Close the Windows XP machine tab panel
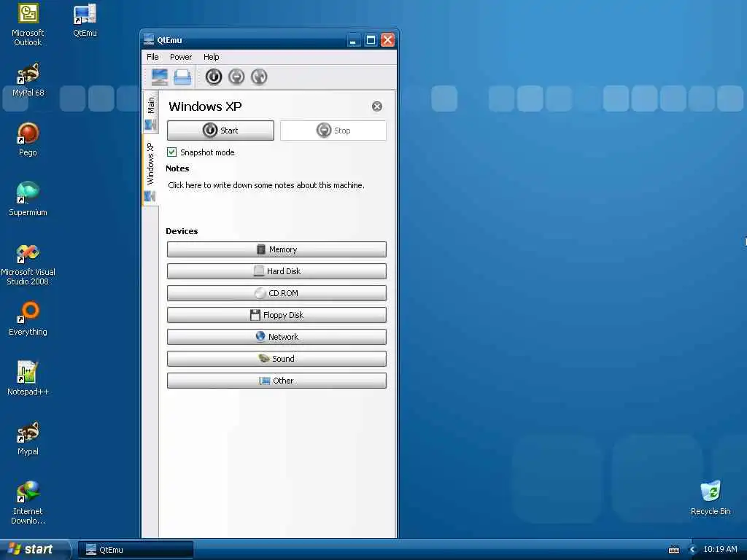The image size is (747, 560). (377, 106)
